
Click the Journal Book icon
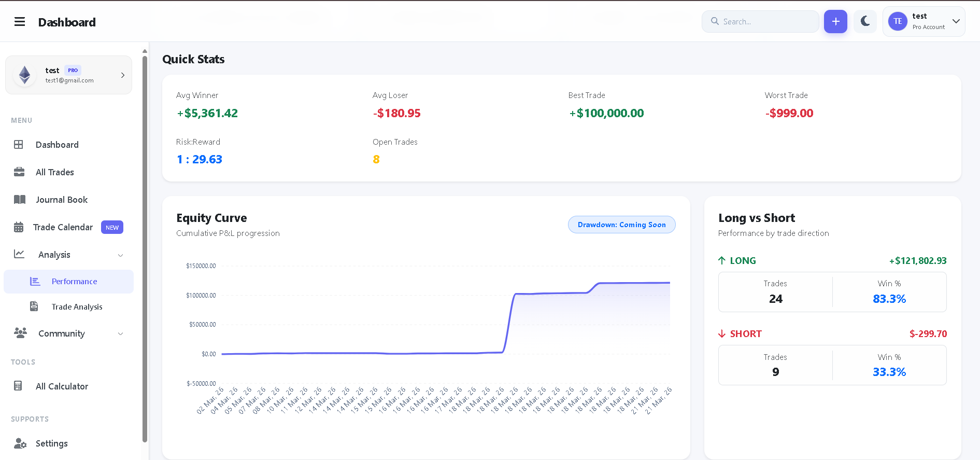tap(20, 200)
